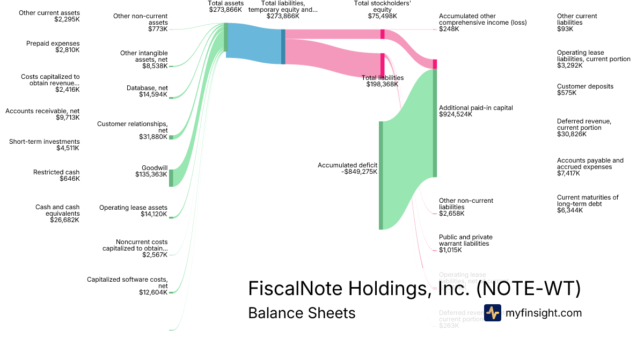
Task: Select the Total liabilities label
Action: 382,81
